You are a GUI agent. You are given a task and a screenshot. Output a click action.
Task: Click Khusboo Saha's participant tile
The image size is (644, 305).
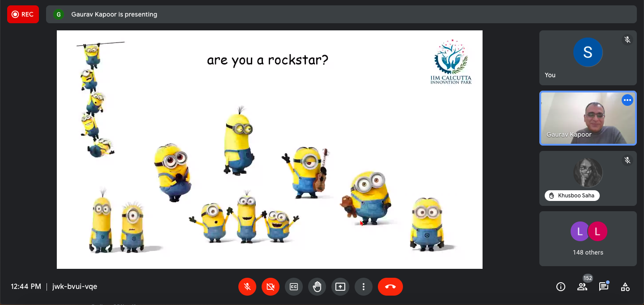tap(588, 178)
